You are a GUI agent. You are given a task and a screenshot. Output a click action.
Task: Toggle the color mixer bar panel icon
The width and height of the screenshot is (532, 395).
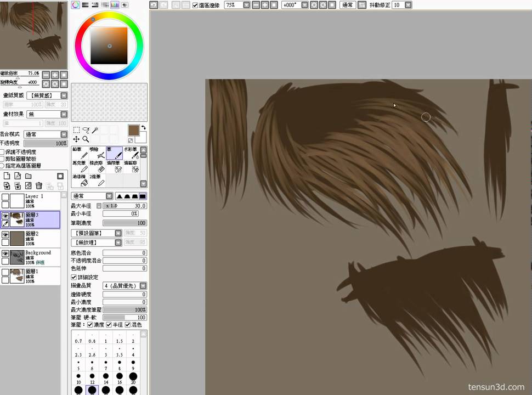pyautogui.click(x=105, y=5)
